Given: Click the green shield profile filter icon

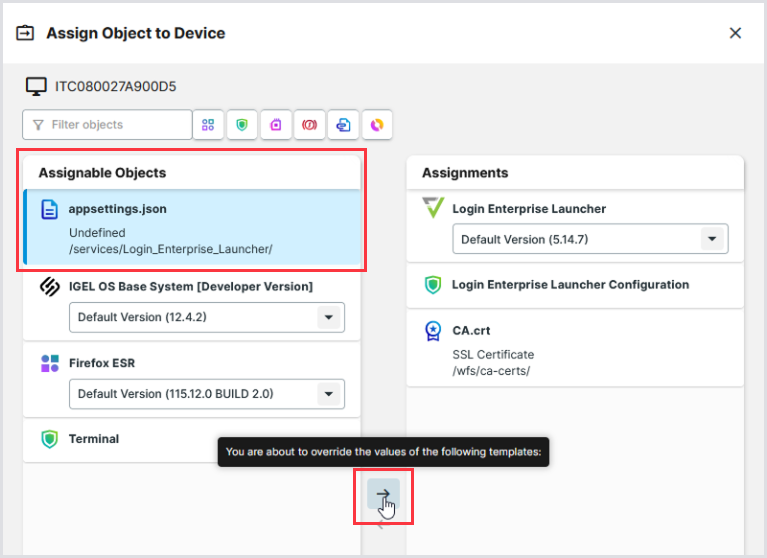Looking at the screenshot, I should pos(241,125).
